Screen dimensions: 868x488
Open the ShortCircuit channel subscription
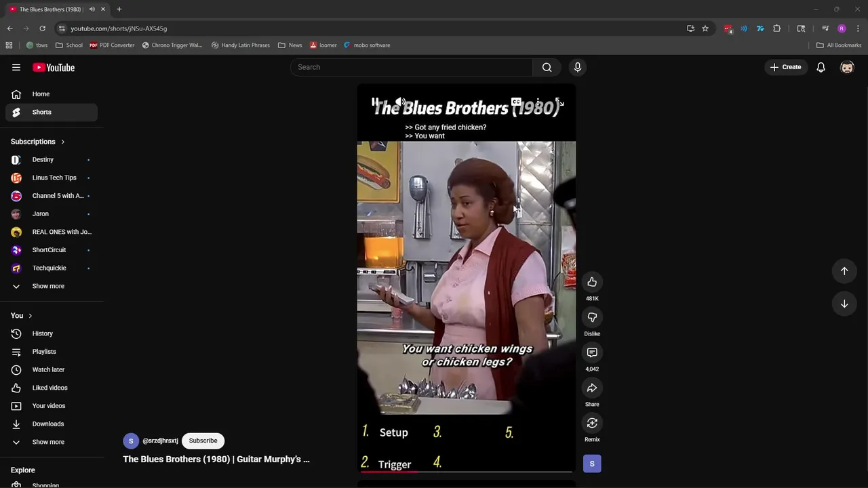click(52, 250)
